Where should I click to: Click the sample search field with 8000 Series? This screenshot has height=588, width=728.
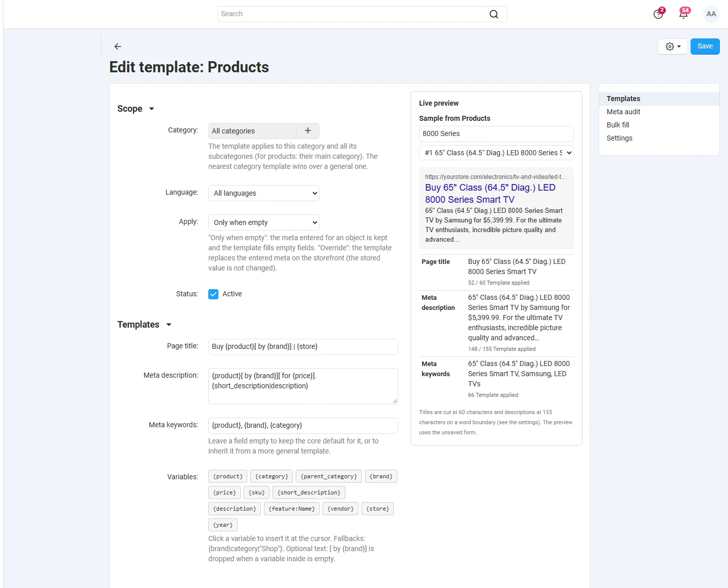coord(496,134)
